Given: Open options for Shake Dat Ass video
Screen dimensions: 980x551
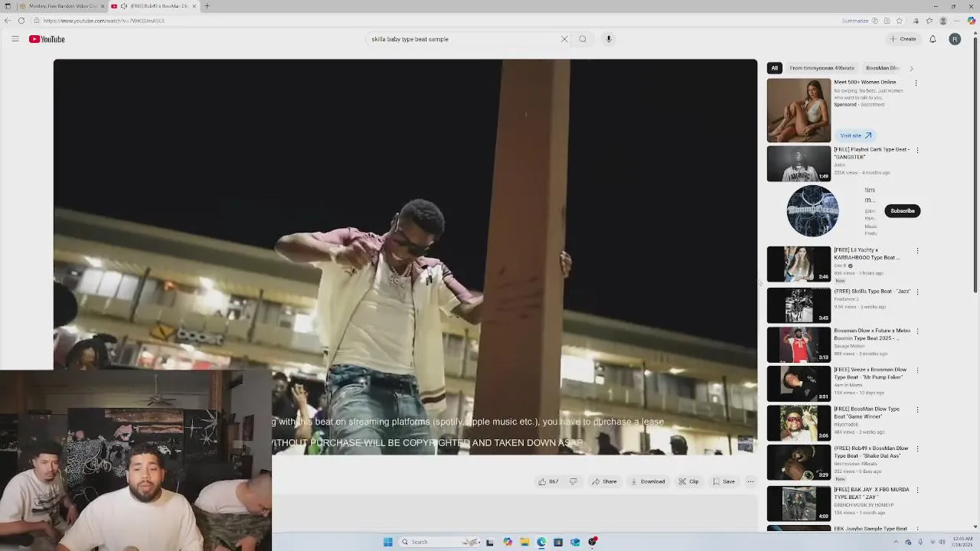Looking at the screenshot, I should [917, 448].
